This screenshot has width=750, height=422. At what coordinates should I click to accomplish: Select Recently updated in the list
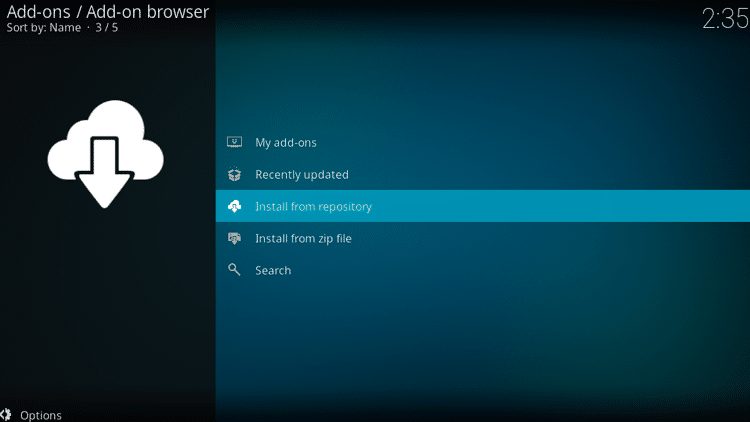(x=483, y=174)
